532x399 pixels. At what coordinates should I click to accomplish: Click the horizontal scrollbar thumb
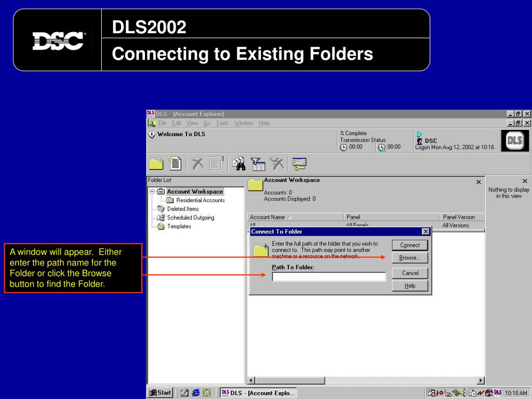pyautogui.click(x=290, y=381)
